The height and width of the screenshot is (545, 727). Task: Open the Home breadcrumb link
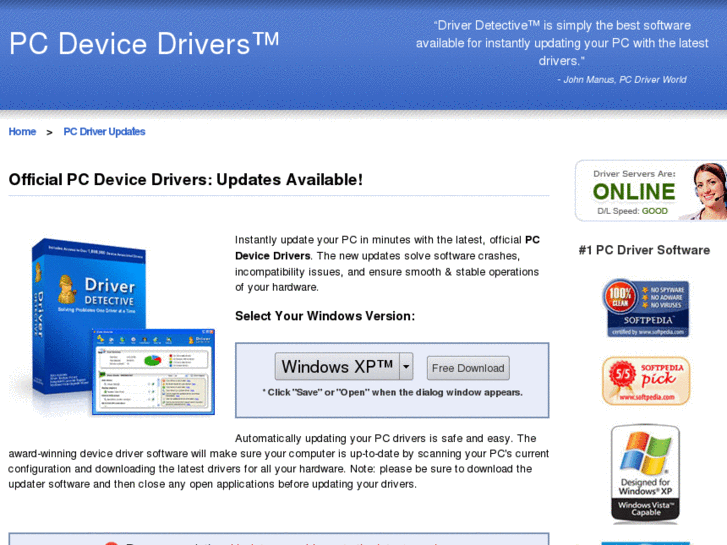coord(22,132)
